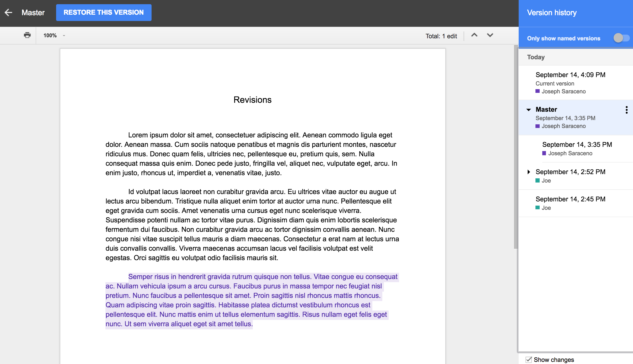This screenshot has height=364, width=633.
Task: Select the 2:45 PM version by Joe
Action: coord(570,199)
